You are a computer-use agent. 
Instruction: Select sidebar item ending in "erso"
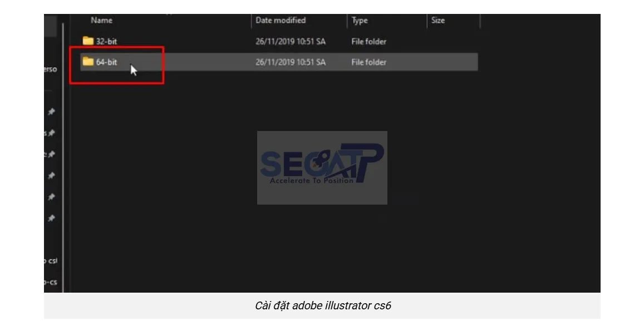pyautogui.click(x=51, y=70)
